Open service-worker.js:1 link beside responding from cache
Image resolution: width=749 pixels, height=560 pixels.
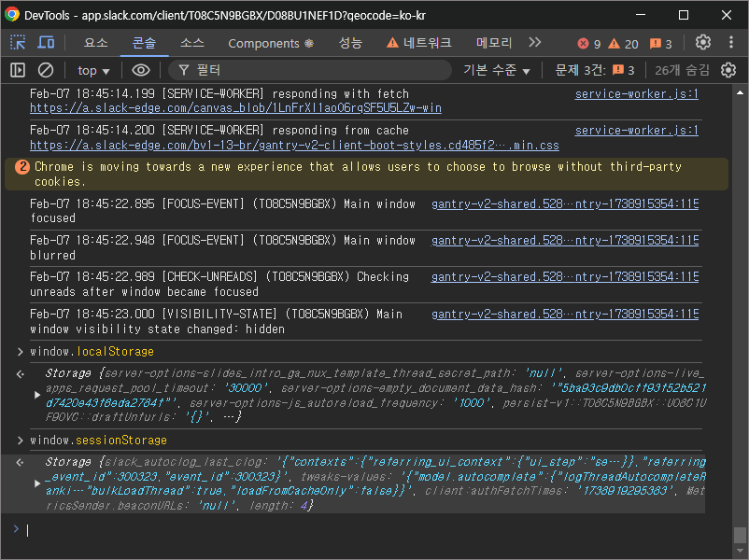point(636,131)
